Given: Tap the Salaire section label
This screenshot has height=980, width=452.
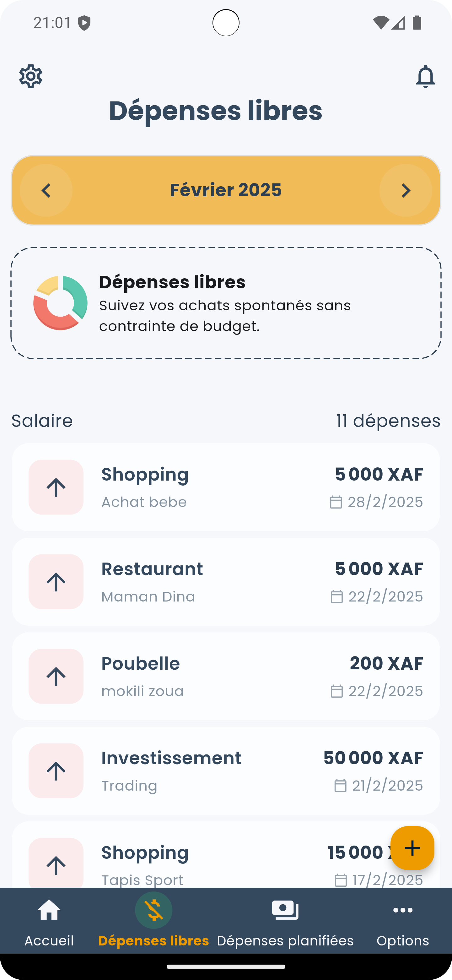Looking at the screenshot, I should coord(42,421).
